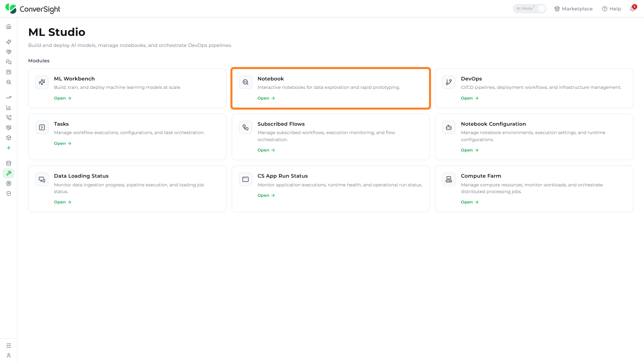This screenshot has width=644, height=362.
Task: Open the Data Loading Status module
Action: (x=127, y=189)
